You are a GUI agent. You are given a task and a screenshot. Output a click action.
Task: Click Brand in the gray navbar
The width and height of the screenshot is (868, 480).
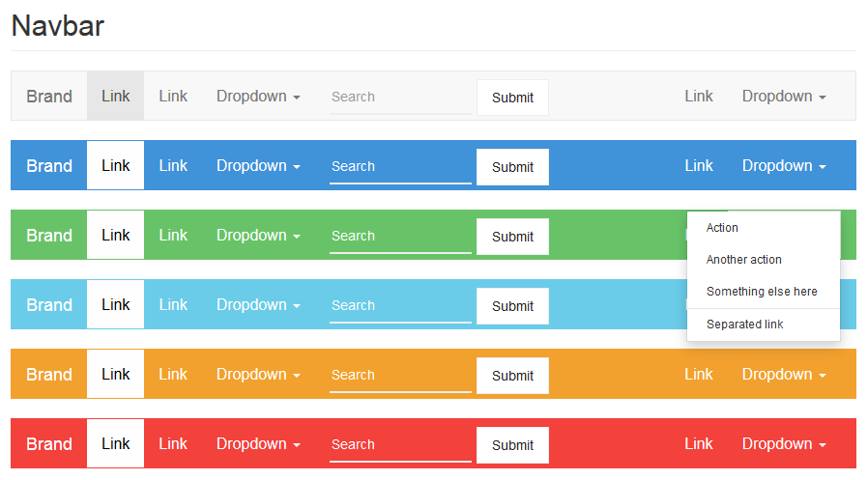pos(49,97)
